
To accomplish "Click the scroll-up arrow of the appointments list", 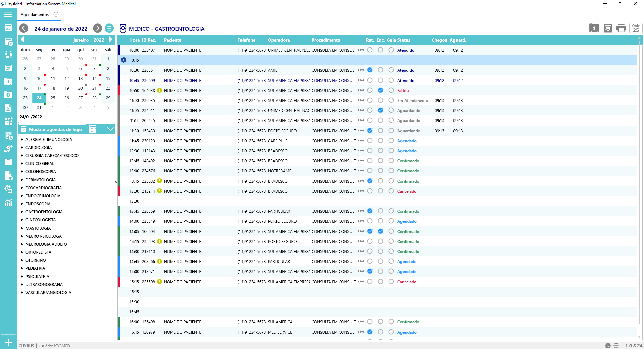I will click(639, 38).
